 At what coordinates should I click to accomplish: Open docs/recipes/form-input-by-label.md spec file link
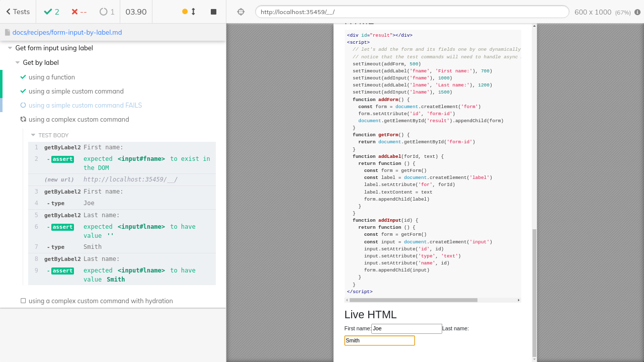pos(67,32)
